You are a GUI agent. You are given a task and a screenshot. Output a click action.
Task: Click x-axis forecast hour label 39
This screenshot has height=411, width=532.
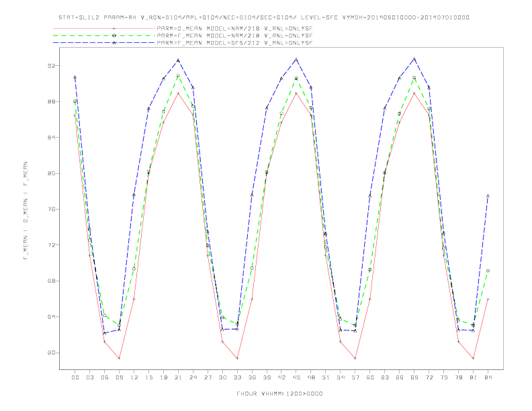click(267, 377)
